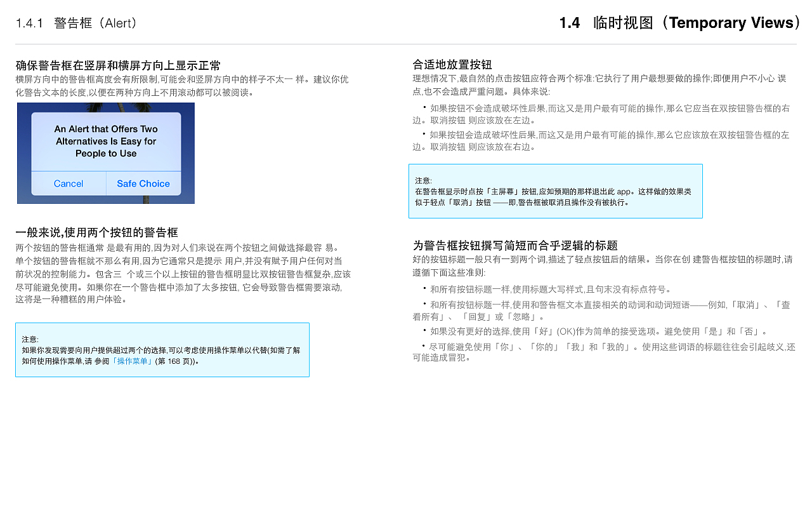Click the bullet 和所有按钮标题一样,使用标题大写样式

pyautogui.click(x=547, y=289)
